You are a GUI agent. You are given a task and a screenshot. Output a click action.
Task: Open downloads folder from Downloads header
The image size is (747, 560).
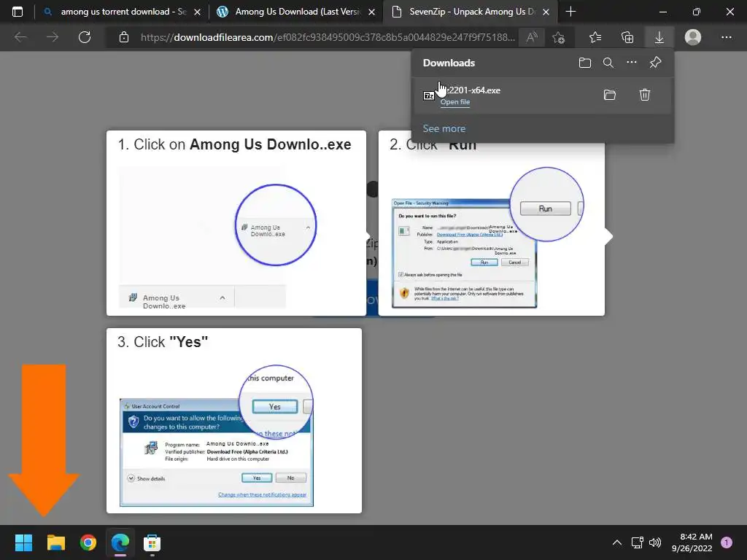coord(585,63)
